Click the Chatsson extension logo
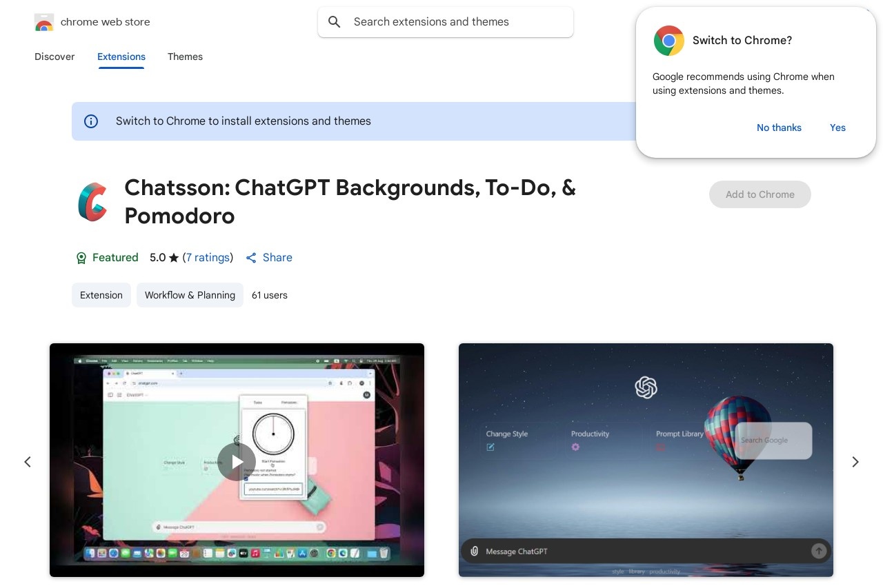 pos(92,202)
